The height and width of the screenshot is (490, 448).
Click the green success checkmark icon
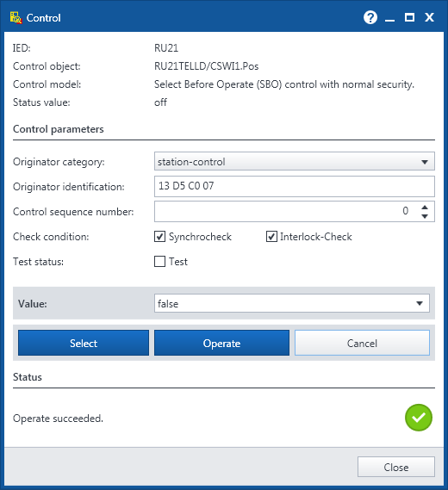pos(419,418)
